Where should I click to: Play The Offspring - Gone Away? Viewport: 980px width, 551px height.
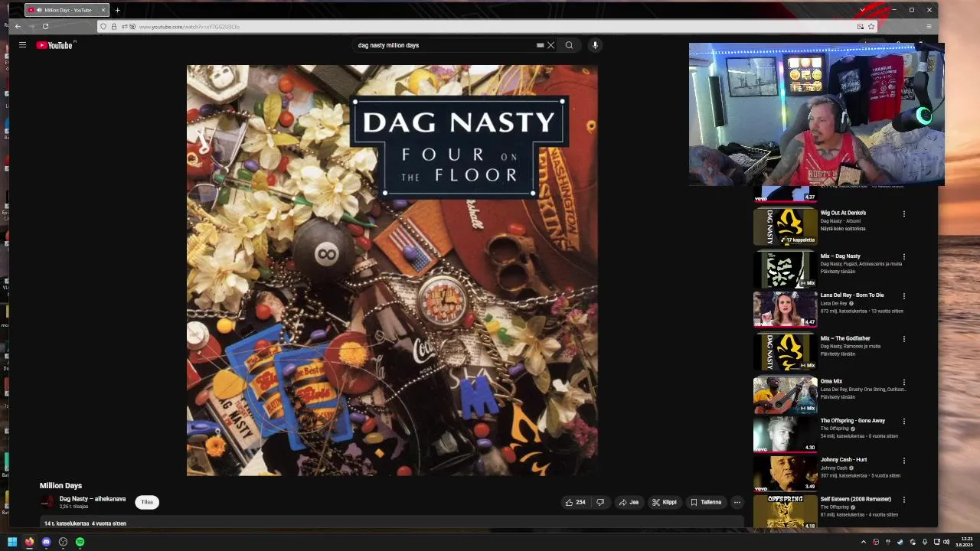tap(786, 434)
